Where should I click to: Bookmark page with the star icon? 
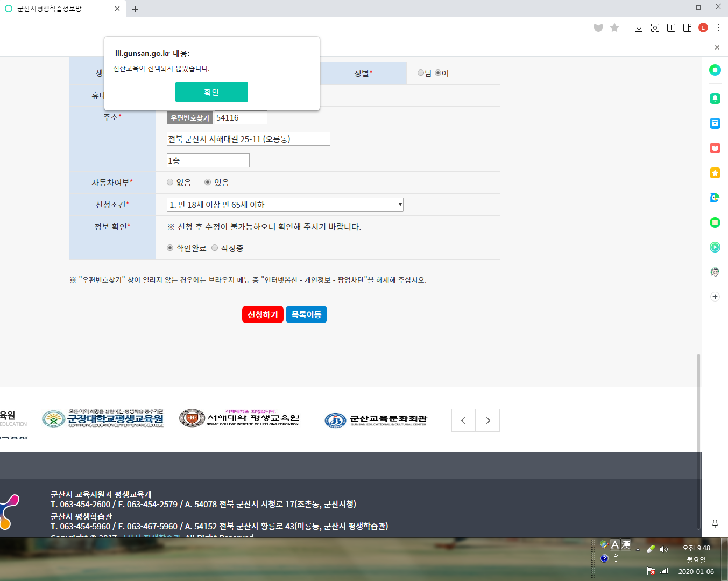614,28
